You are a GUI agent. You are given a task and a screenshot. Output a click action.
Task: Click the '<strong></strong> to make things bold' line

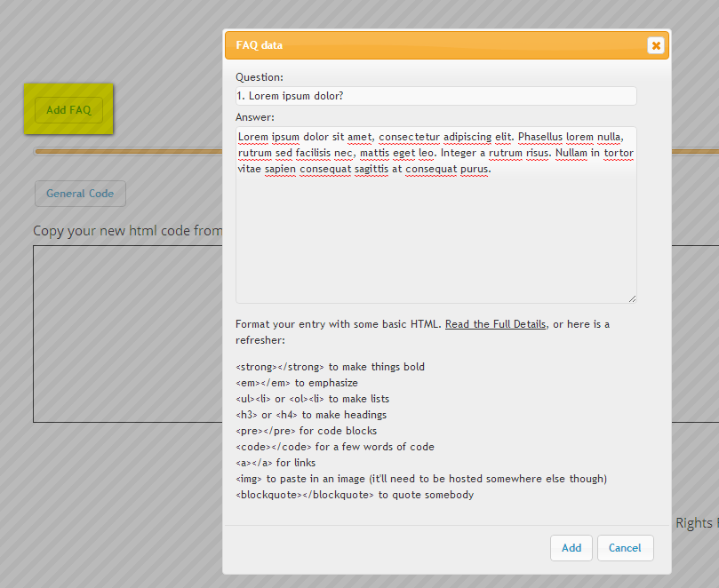[x=330, y=367]
